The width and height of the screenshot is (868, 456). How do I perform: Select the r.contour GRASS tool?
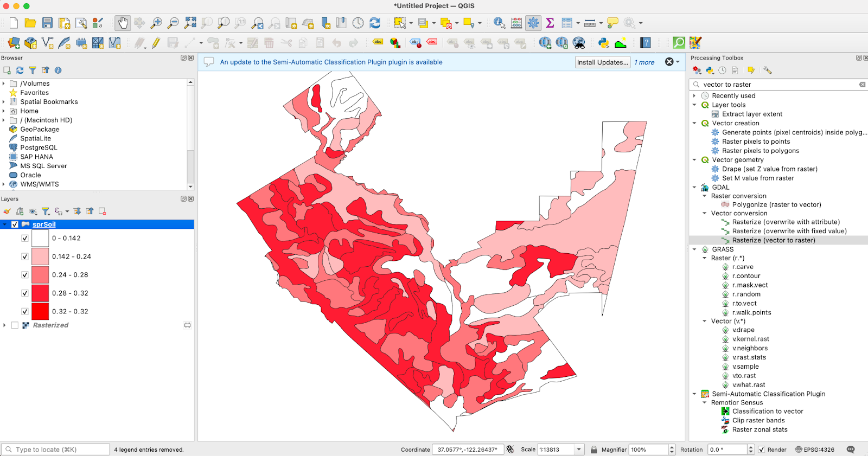[x=746, y=276]
